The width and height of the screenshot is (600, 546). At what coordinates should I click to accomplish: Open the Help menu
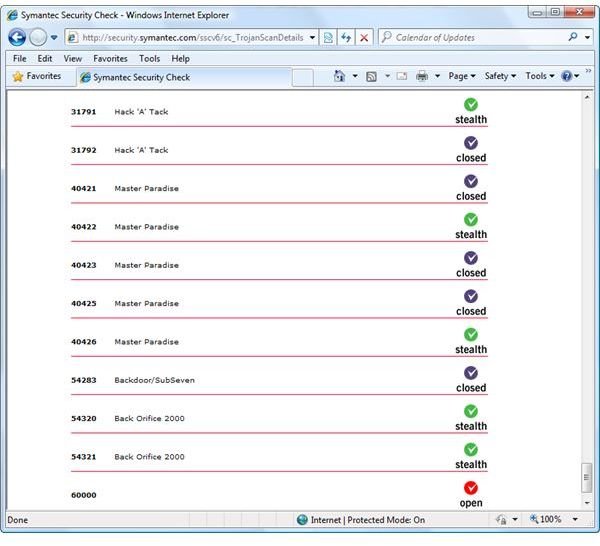click(180, 59)
